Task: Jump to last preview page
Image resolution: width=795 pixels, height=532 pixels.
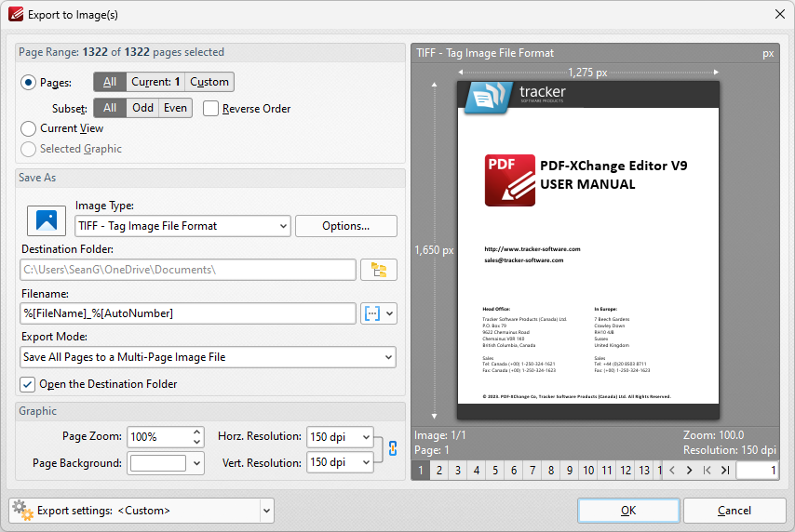Action: point(725,471)
